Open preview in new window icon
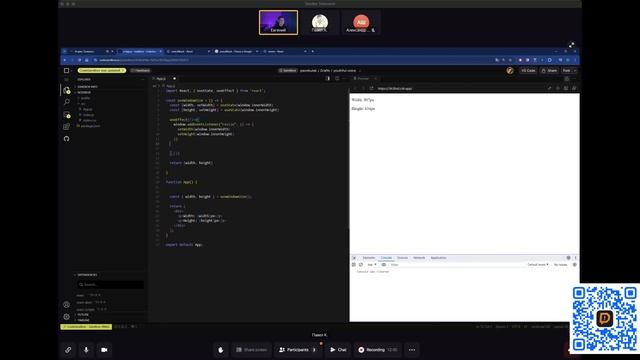This screenshot has width=640, height=360. 574,88
